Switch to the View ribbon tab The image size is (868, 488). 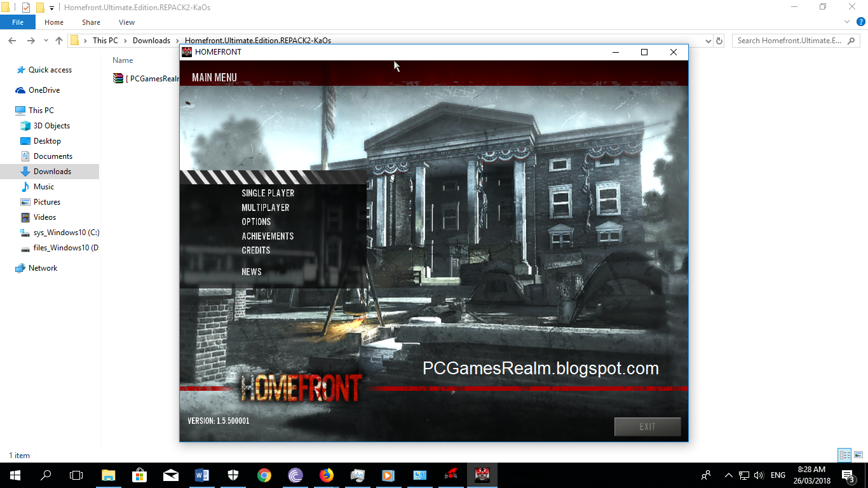click(126, 22)
